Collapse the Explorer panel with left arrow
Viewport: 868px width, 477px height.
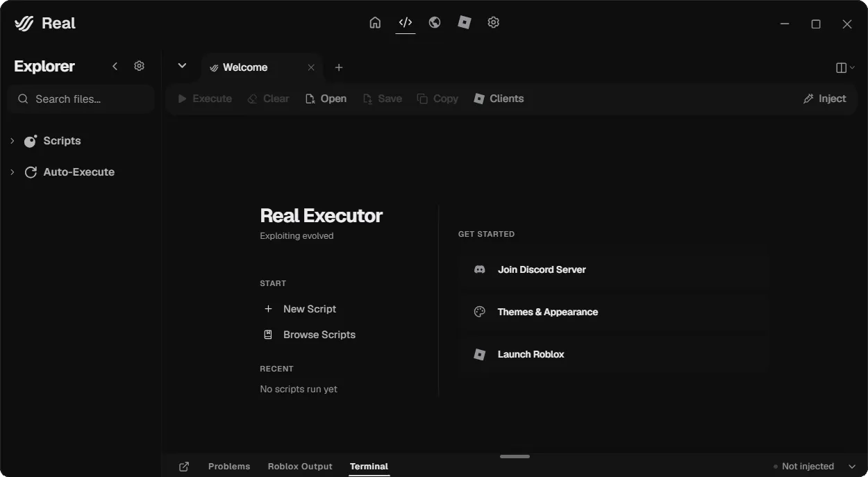(115, 66)
